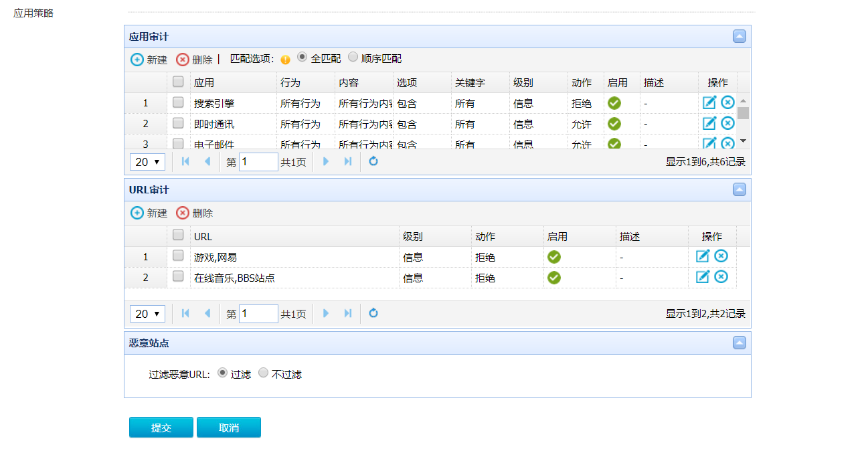This screenshot has width=868, height=451.
Task: Edit the 游戏,网易 URL audit entry
Action: click(x=703, y=256)
